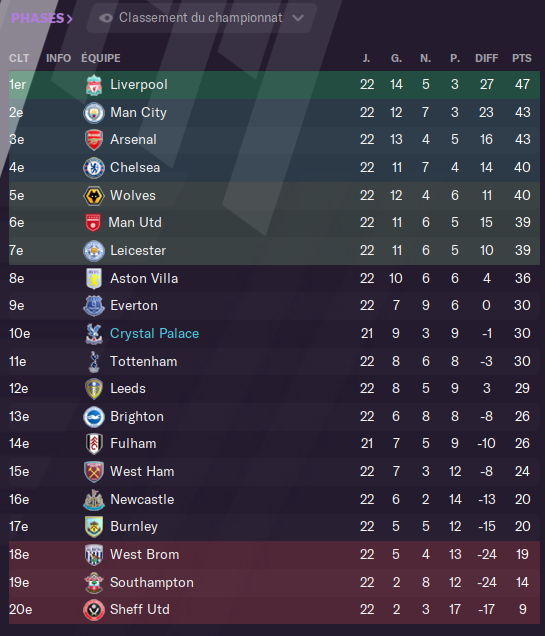Open the Crystal Palace team link
The image size is (545, 636).
click(154, 333)
